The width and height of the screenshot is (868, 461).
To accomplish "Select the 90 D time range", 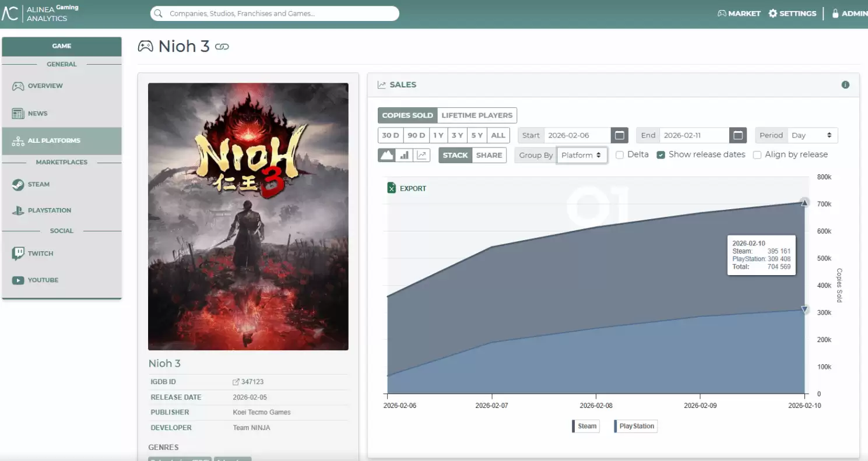I will (416, 135).
